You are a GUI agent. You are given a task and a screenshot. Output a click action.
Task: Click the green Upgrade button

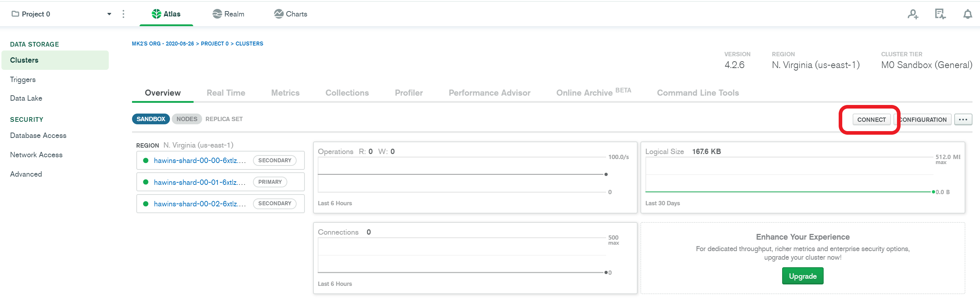click(803, 276)
